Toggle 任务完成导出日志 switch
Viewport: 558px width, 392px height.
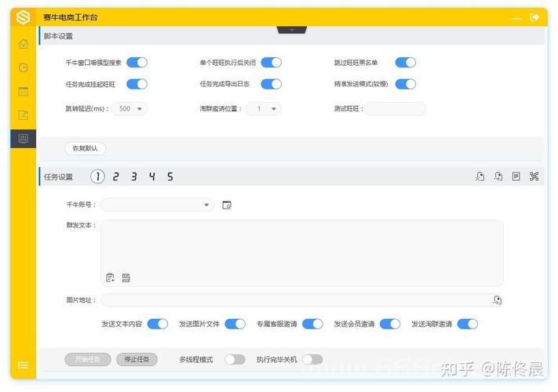(x=272, y=84)
